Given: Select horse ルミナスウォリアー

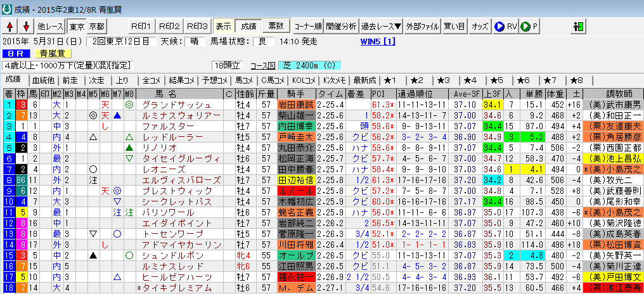Looking at the screenshot, I should (x=179, y=115).
